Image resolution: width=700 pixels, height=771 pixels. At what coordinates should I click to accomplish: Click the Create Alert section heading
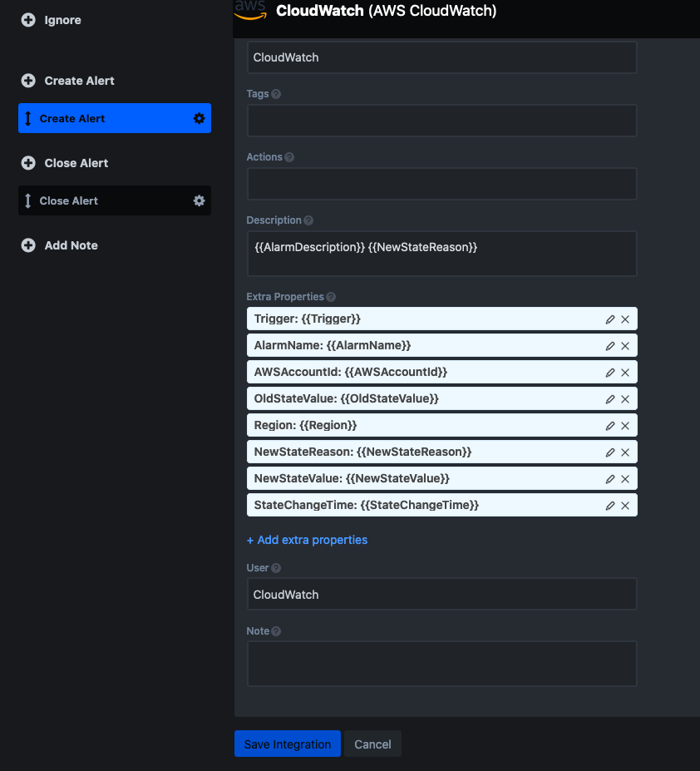tap(79, 81)
